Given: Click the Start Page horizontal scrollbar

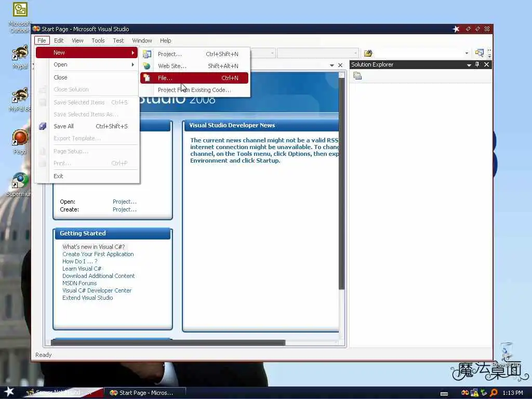Looking at the screenshot, I should (x=168, y=343).
